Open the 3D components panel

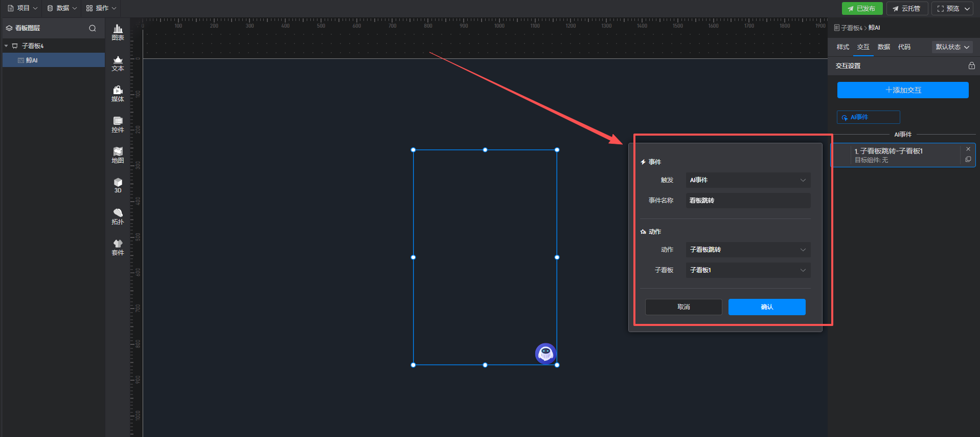pos(118,185)
